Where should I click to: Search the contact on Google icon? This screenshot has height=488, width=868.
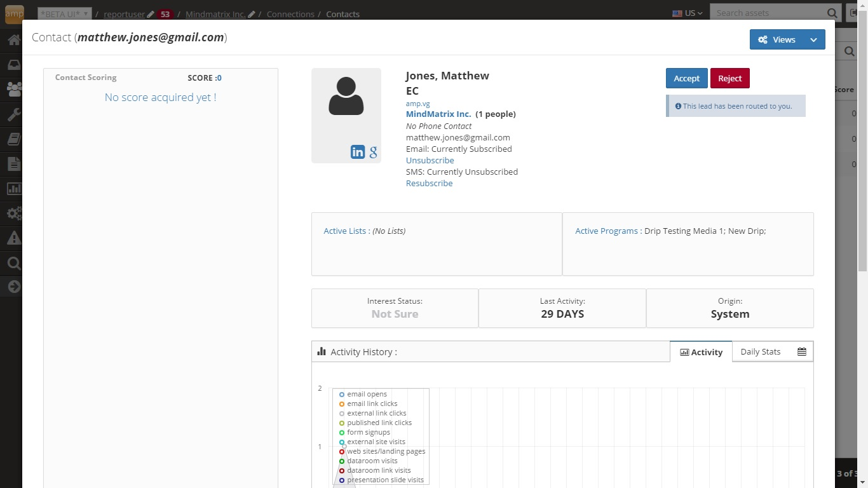(x=373, y=152)
